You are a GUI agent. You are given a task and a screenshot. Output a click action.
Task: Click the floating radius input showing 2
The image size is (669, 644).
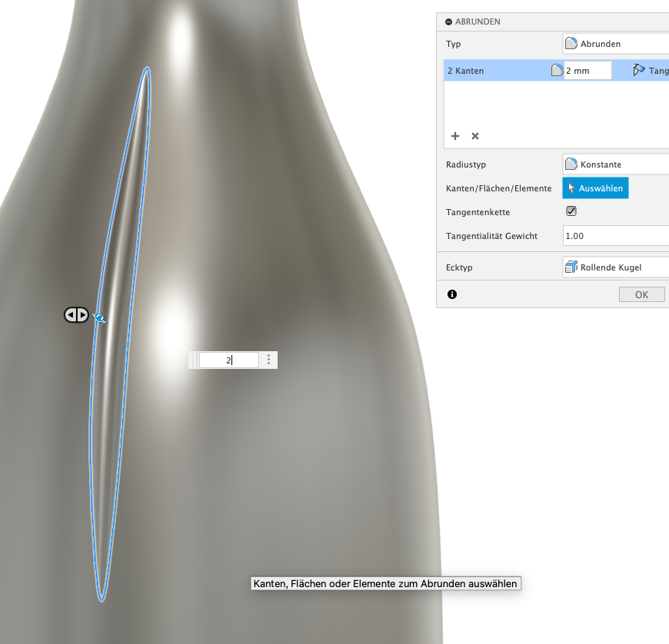[229, 360]
